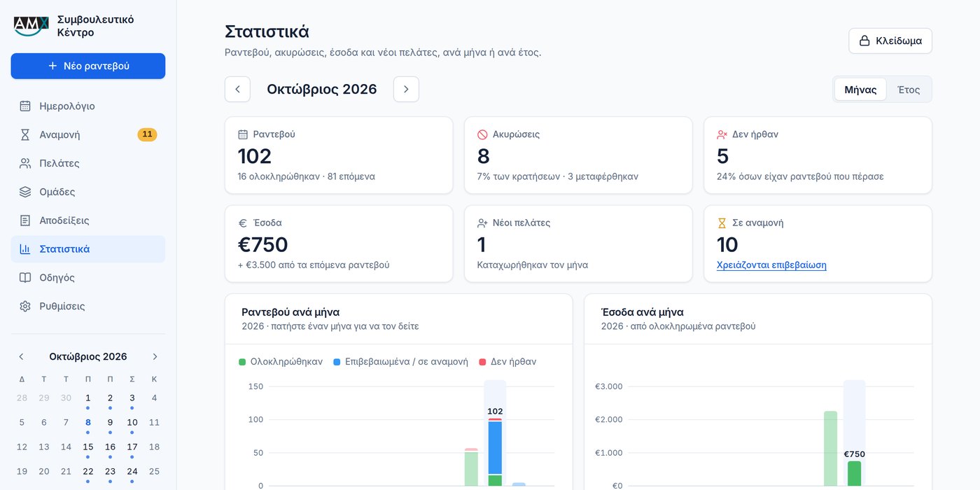Screen dimensions: 980x490
Task: Show next month in sidebar mini calendar
Action: click(155, 357)
